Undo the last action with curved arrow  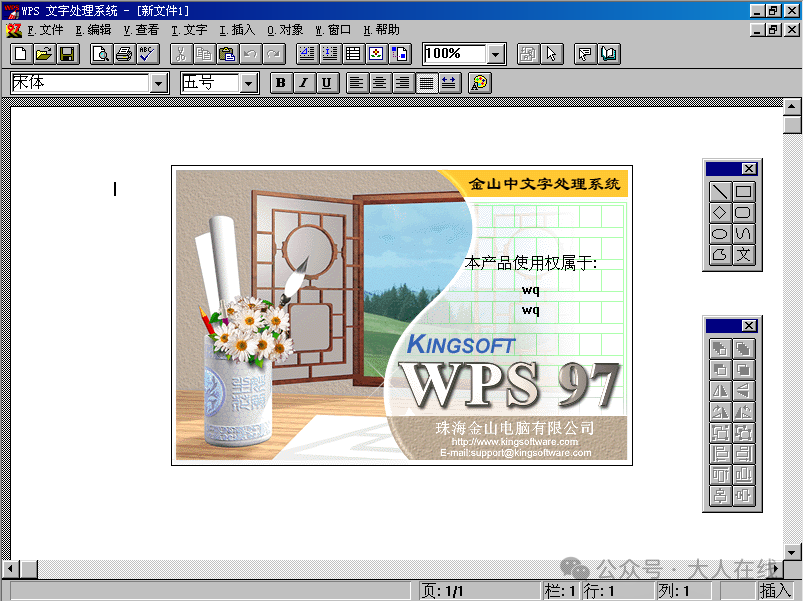click(250, 54)
